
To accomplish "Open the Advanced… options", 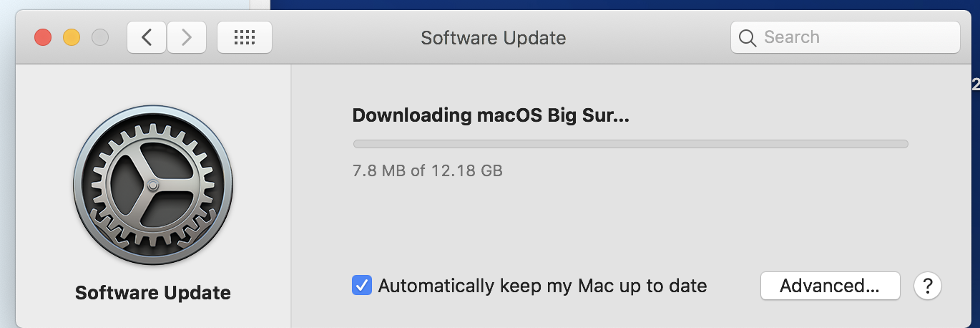I will (x=830, y=286).
